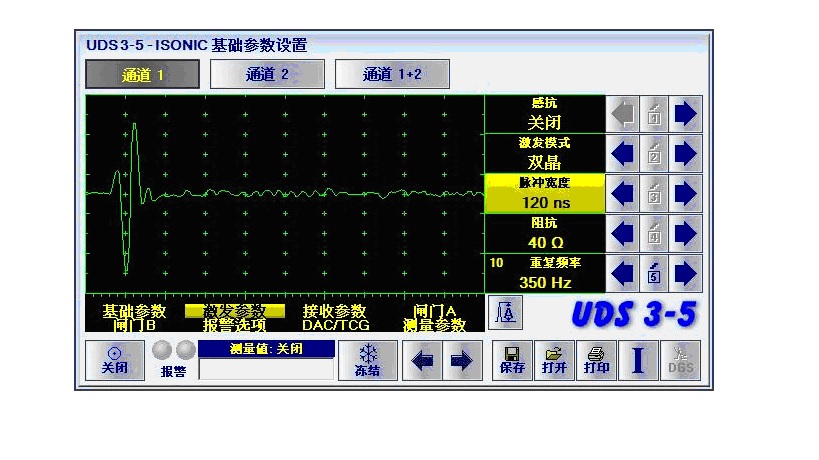Decrease 重复频率 with left arrow
The width and height of the screenshot is (819, 460).
(623, 273)
